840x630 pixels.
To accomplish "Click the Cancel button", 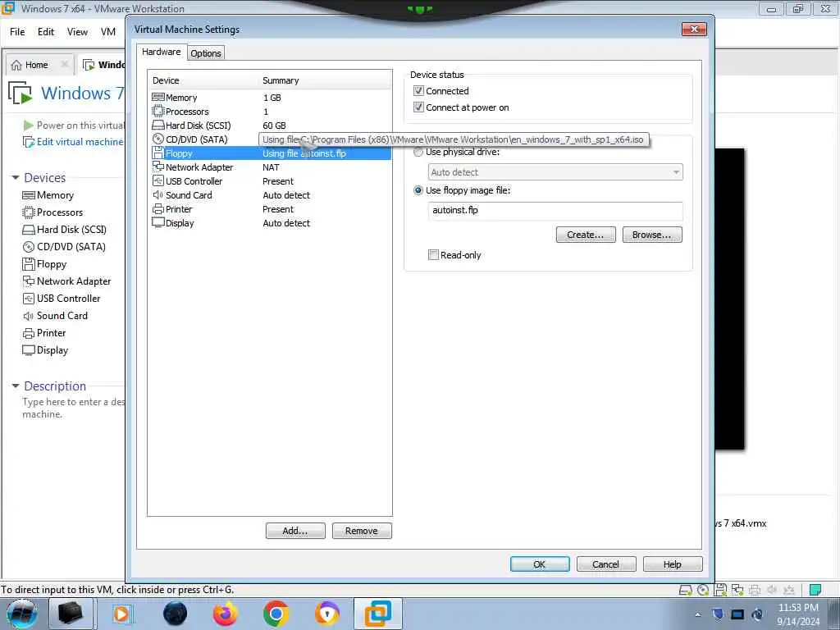I will (606, 564).
